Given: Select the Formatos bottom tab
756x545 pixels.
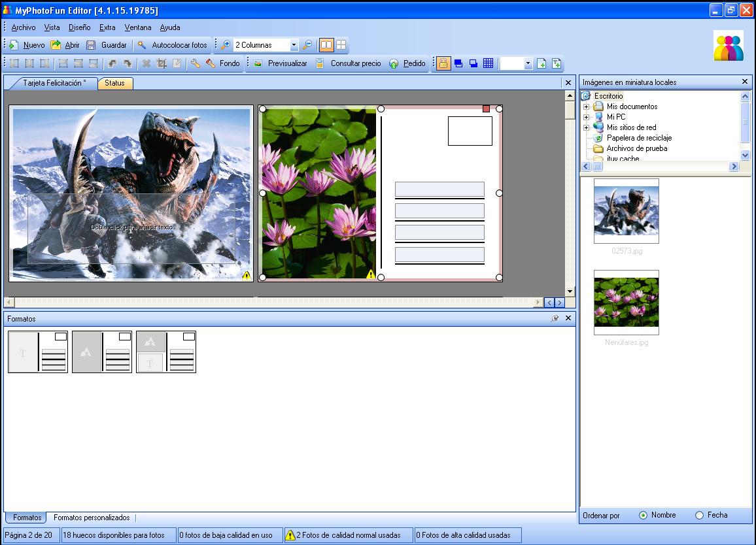Looking at the screenshot, I should (x=27, y=518).
